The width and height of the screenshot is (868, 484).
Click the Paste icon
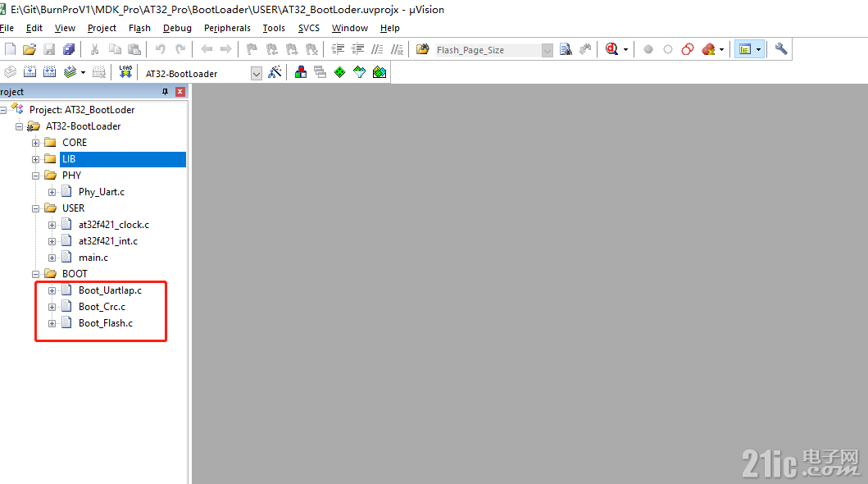[134, 50]
